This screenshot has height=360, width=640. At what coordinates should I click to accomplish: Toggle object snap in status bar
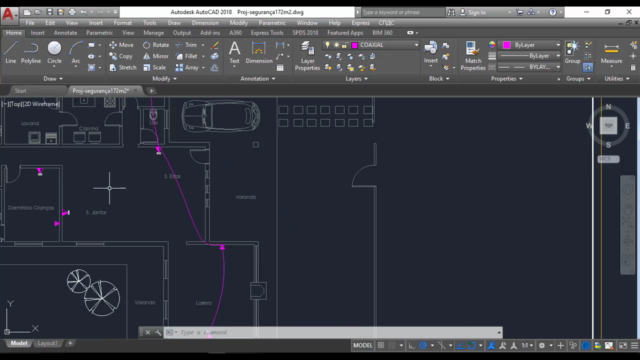coord(472,345)
